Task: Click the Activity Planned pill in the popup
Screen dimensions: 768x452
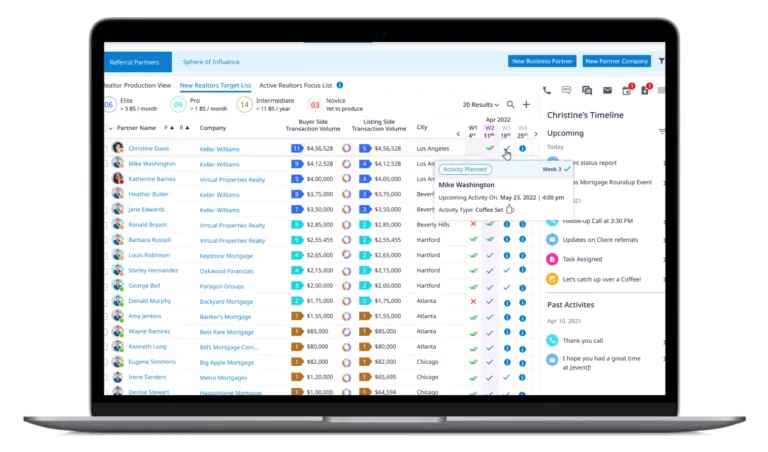Action: click(x=465, y=169)
